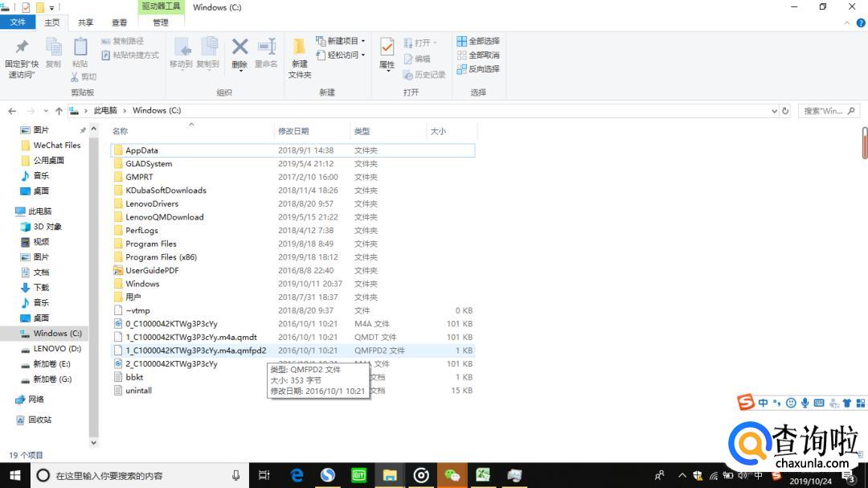Click the Move to (移动到) icon
Screen dimensions: 868x488
(181, 53)
